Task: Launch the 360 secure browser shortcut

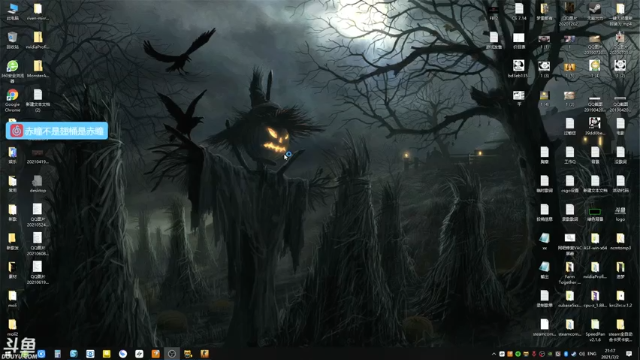Action: [13, 71]
